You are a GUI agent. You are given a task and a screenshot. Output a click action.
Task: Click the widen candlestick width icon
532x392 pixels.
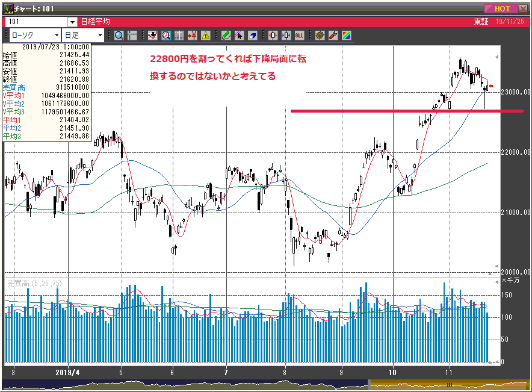pos(273,35)
